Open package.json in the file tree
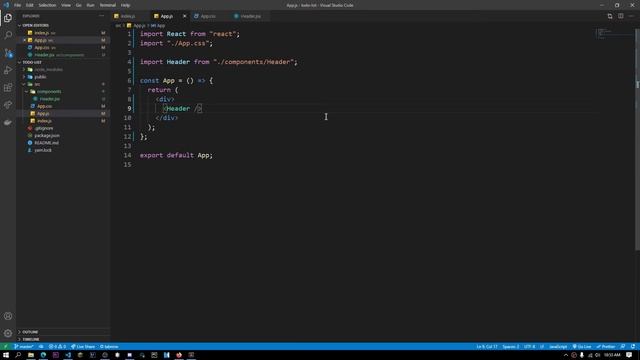The width and height of the screenshot is (640, 360). tap(47, 136)
